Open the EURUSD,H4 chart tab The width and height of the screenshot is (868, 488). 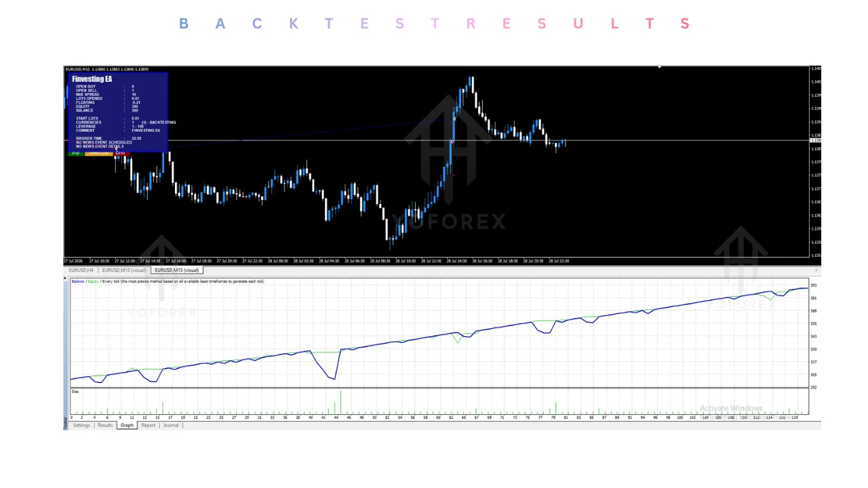(81, 270)
